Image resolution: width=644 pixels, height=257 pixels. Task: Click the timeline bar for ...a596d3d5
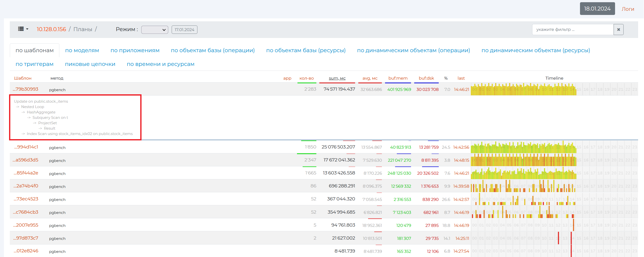click(523, 160)
